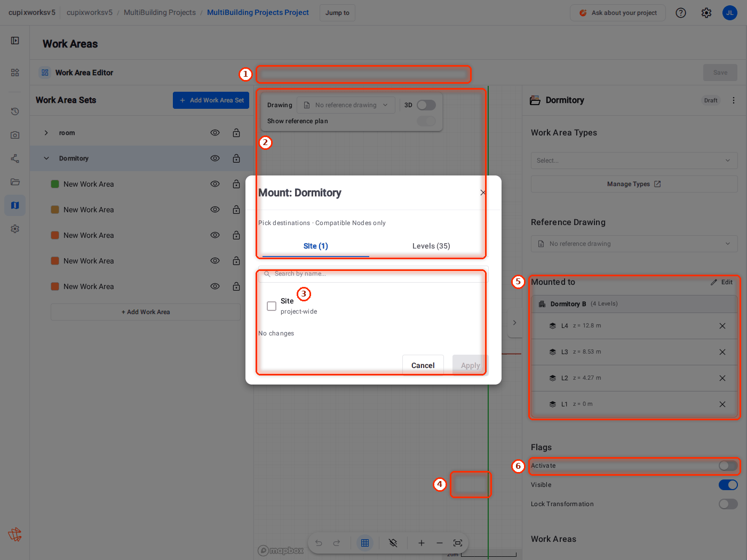The image size is (747, 560).
Task: Click the Cancel button in Mount dialog
Action: coord(423,365)
